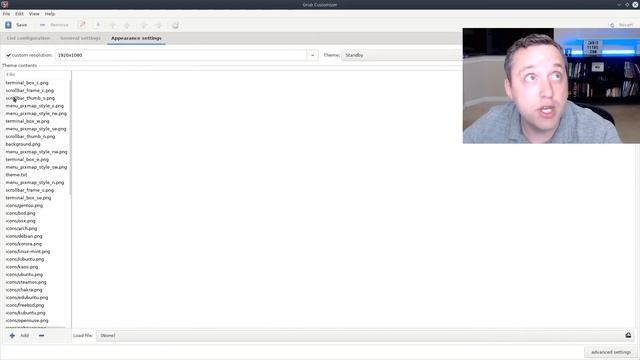The width and height of the screenshot is (640, 360).
Task: Select scrollbar_frame_c.png in the file list
Action: pyautogui.click(x=30, y=91)
